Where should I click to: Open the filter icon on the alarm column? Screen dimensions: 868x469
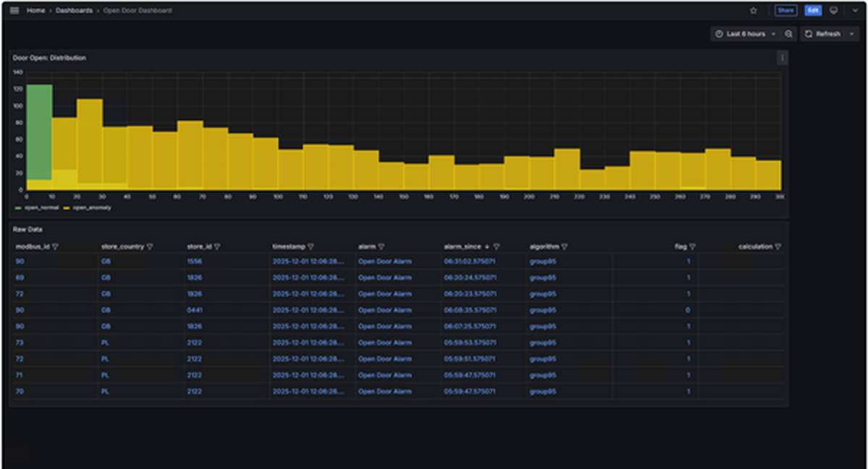(381, 246)
